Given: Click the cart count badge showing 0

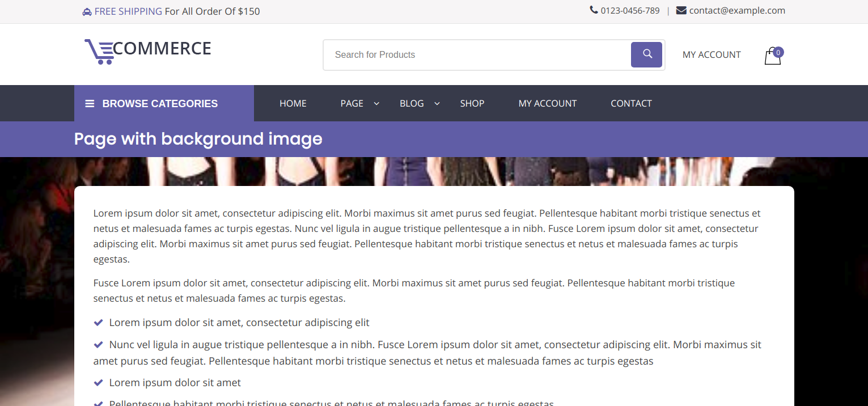Looking at the screenshot, I should click(778, 52).
